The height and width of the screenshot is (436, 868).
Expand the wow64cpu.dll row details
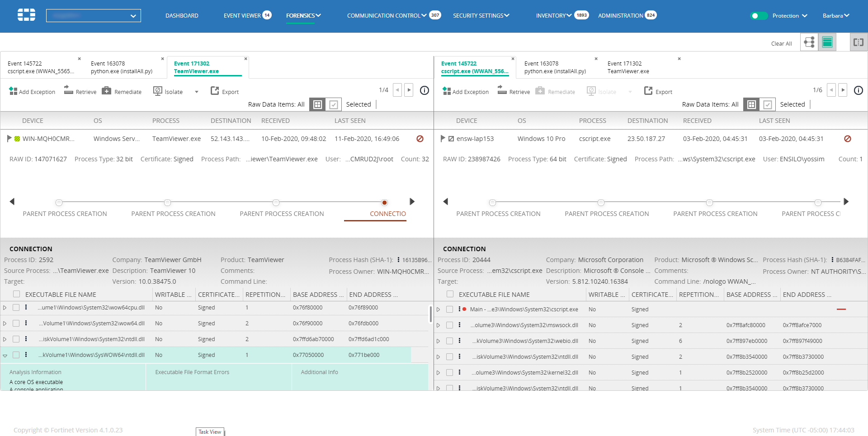point(5,308)
